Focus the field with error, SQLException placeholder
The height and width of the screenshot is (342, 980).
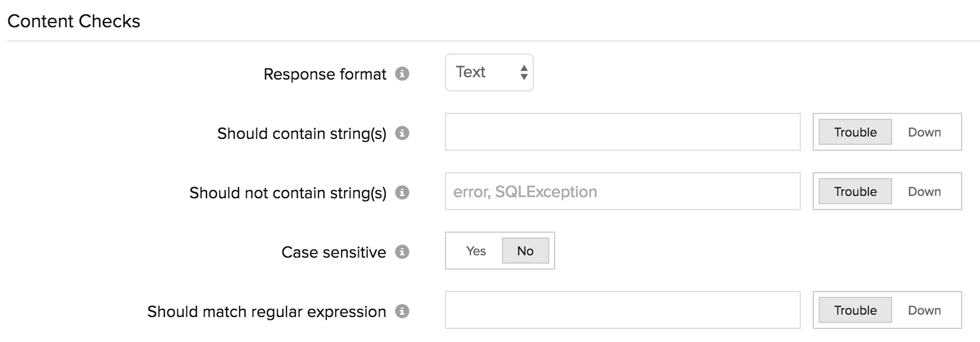click(622, 191)
